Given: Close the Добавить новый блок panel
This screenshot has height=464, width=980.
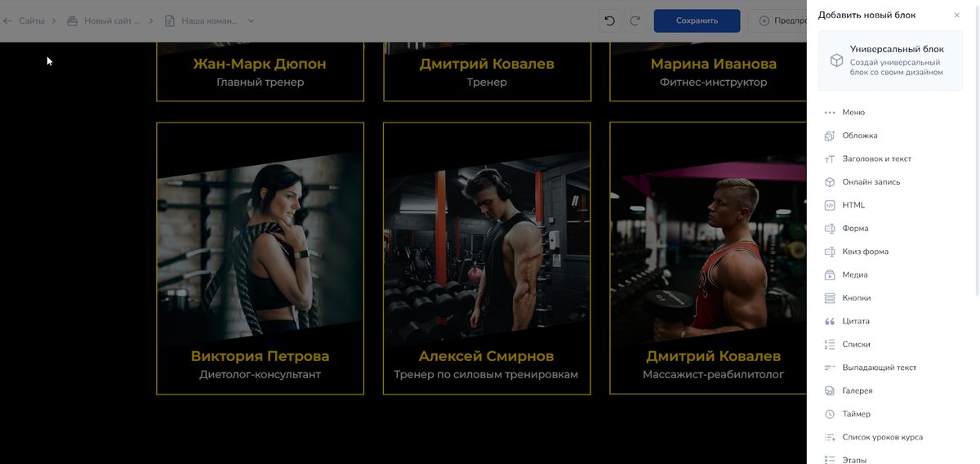Looking at the screenshot, I should [957, 15].
